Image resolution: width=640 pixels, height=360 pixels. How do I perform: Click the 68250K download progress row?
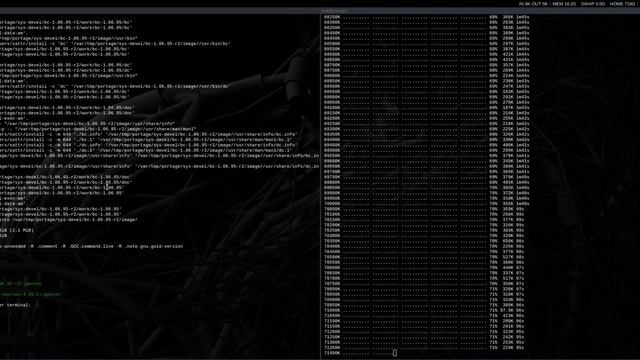[427, 17]
